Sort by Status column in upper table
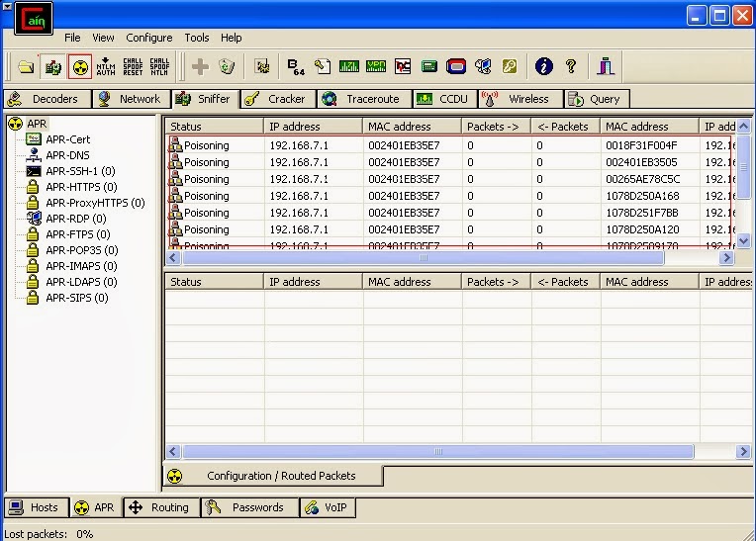 point(215,127)
